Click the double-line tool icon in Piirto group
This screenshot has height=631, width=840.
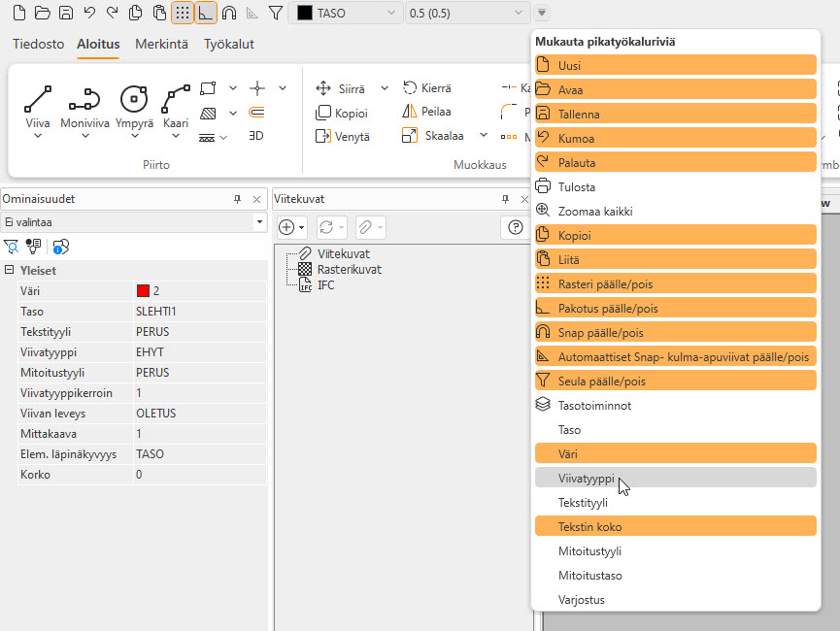click(257, 113)
